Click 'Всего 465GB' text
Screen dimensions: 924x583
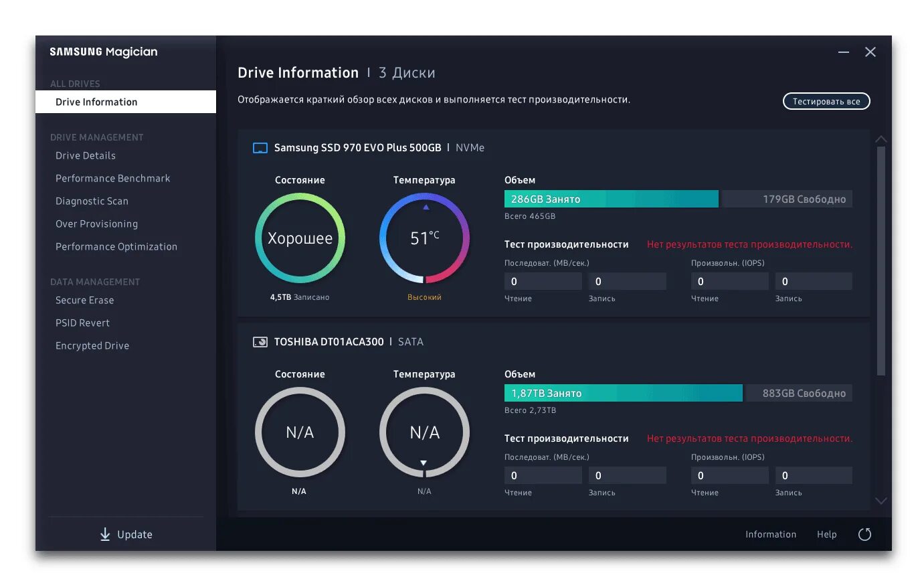(530, 216)
